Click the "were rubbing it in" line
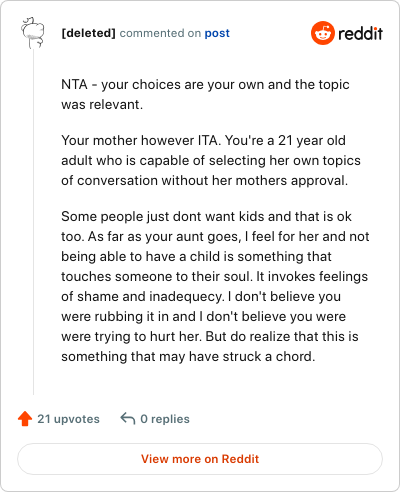The width and height of the screenshot is (400, 492). (204, 317)
